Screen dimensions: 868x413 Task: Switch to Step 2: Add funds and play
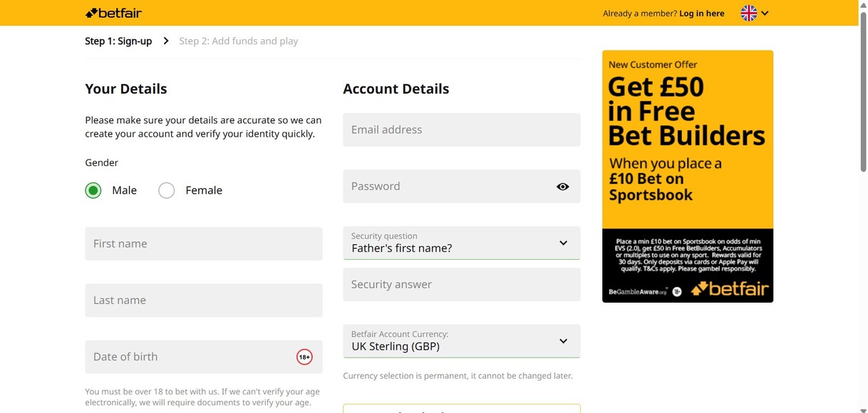click(238, 41)
